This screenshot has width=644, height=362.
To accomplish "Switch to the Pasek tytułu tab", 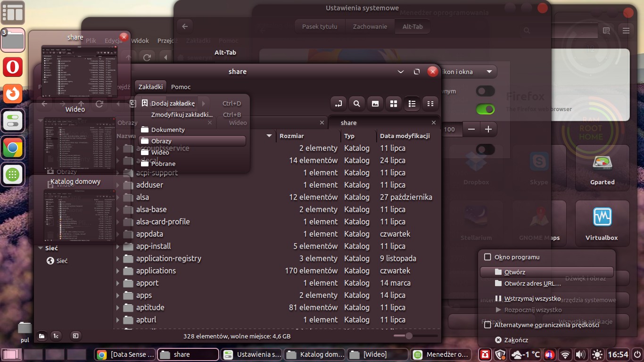I will pos(320,26).
